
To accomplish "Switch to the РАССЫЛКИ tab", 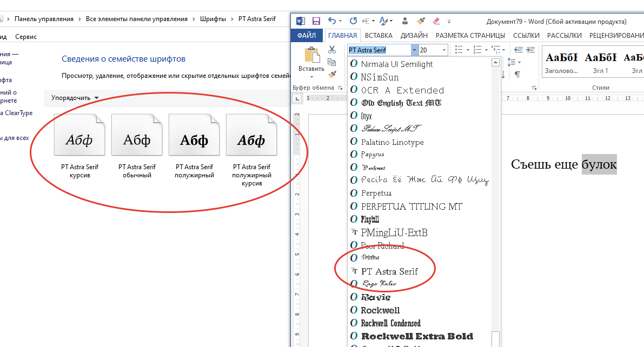I will [565, 35].
